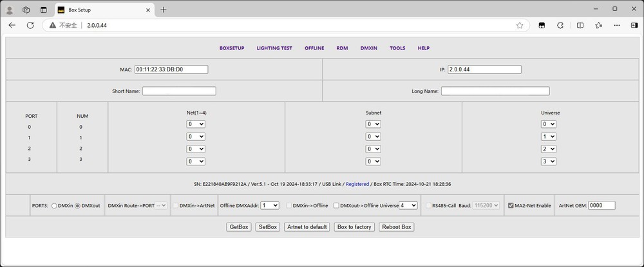Click the Long Name input field
Screen dimensions: 644x267
click(x=495, y=91)
